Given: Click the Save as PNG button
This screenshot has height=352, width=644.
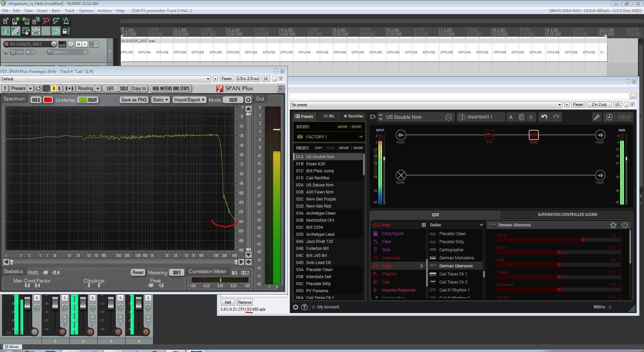Looking at the screenshot, I should pyautogui.click(x=134, y=100).
